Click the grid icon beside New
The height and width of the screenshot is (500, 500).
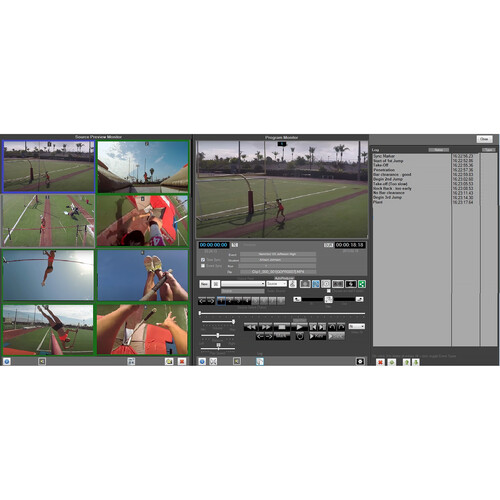click(x=216, y=284)
